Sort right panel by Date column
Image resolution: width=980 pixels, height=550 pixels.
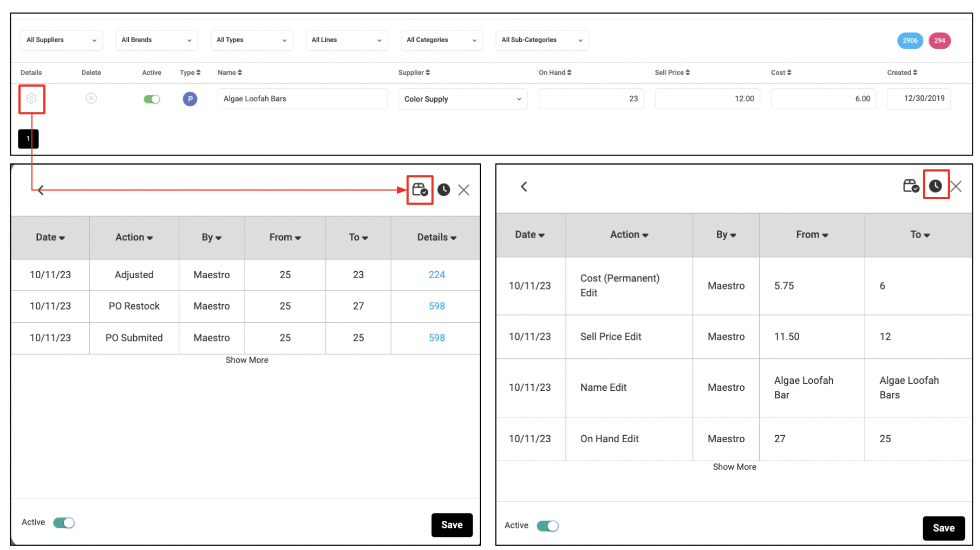coord(530,235)
